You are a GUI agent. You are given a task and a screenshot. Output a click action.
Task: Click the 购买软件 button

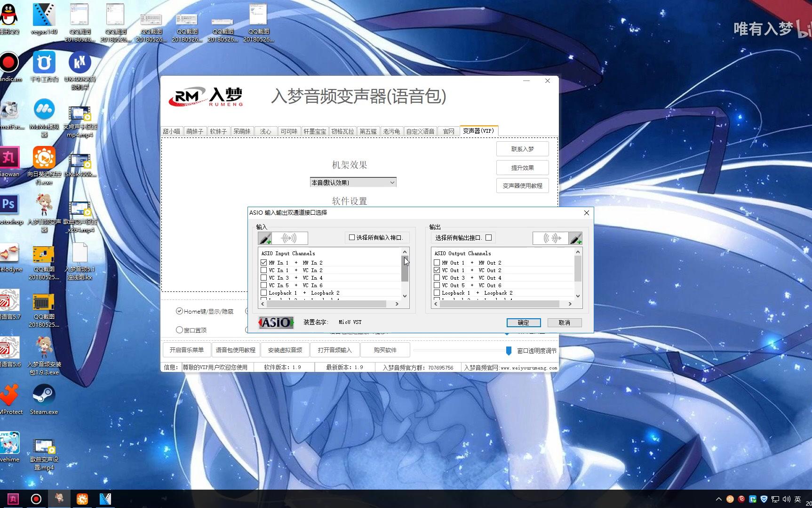click(385, 350)
